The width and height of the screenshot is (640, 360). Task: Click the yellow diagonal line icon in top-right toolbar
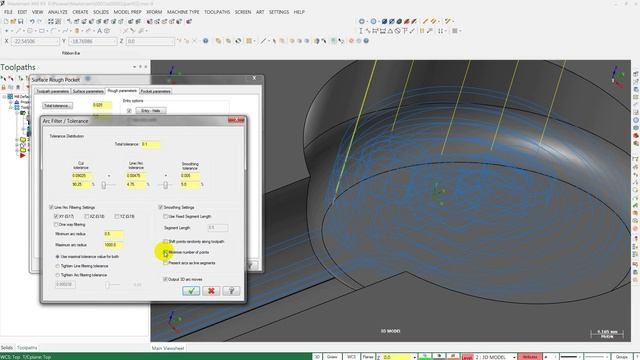point(425,22)
